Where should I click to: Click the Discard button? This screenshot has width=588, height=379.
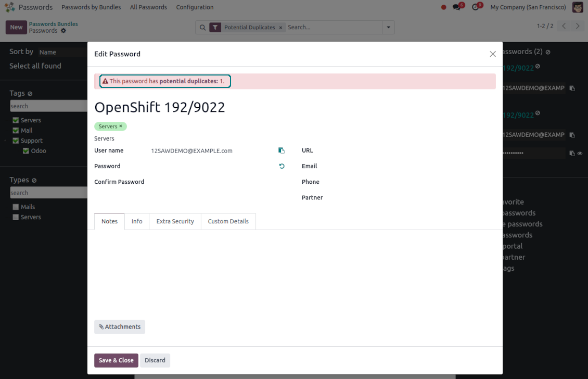tap(155, 360)
